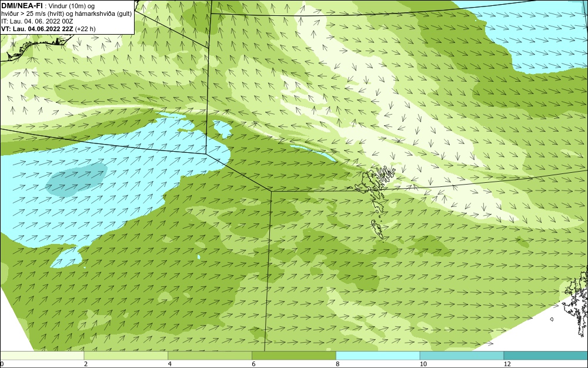The height and width of the screenshot is (368, 588).
Task: Click the 6–8 m/s dark green legend swatch
Action: [x=294, y=356]
